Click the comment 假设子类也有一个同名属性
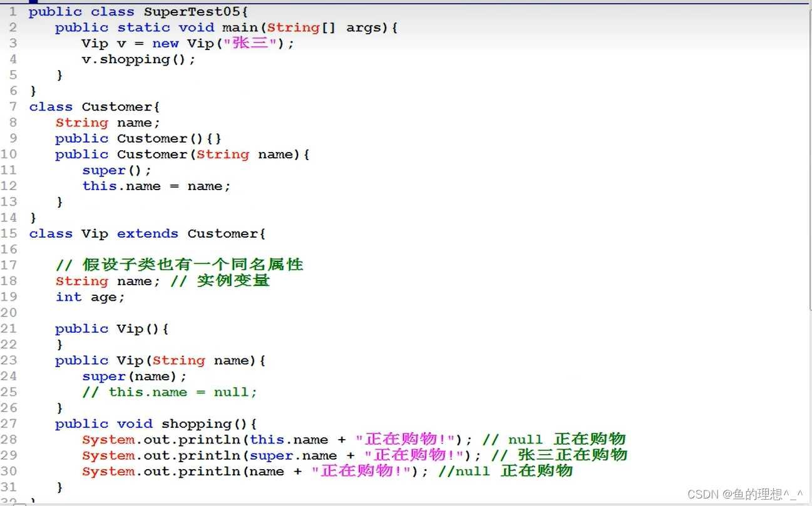The width and height of the screenshot is (812, 506). tap(191, 265)
